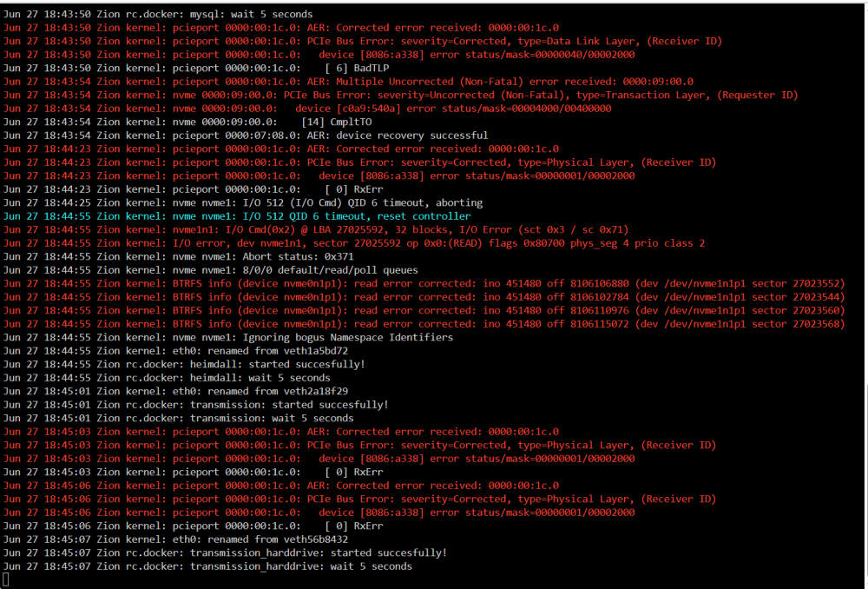Image resolution: width=868 pixels, height=589 pixels.
Task: Select the 'mysql: wait 5 seconds' log line
Action: click(x=158, y=15)
